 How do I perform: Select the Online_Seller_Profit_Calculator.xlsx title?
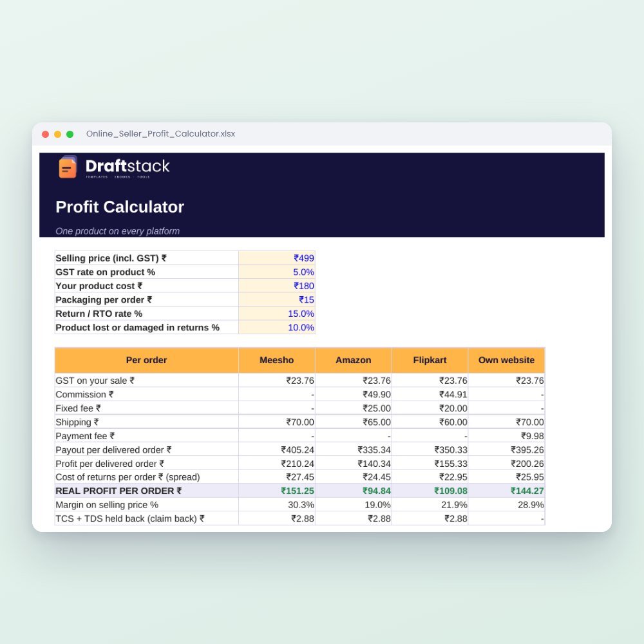[160, 134]
